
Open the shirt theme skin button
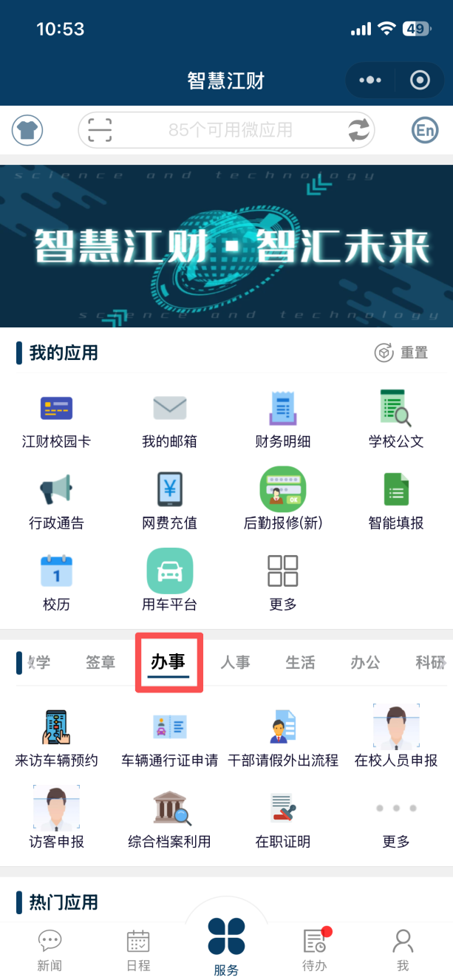click(x=27, y=131)
